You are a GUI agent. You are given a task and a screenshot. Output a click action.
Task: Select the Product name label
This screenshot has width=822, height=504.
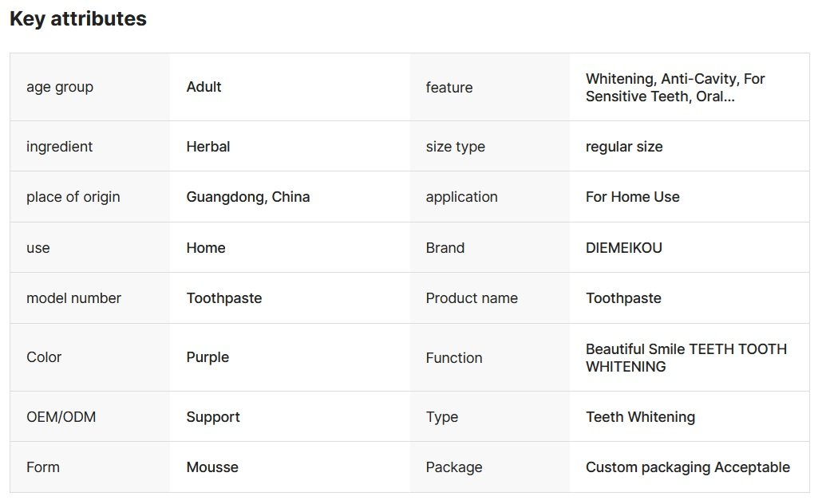click(x=472, y=298)
